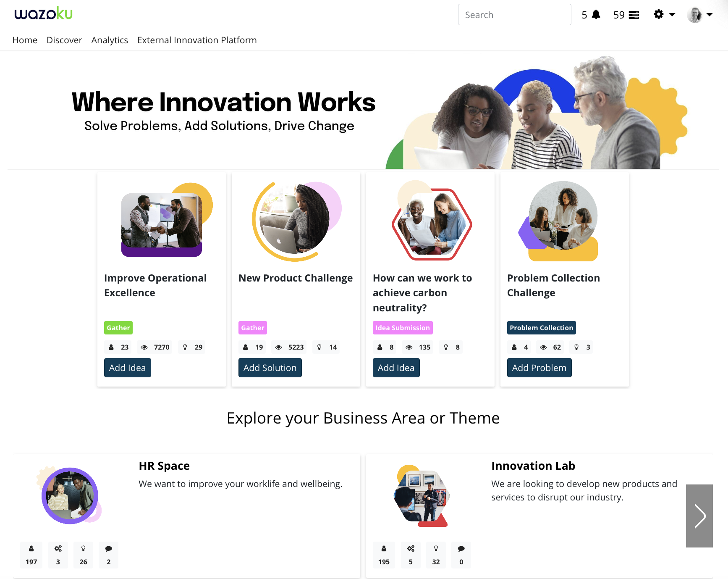Click the Wazoku logo
Viewport: 728px width, 579px height.
point(43,14)
